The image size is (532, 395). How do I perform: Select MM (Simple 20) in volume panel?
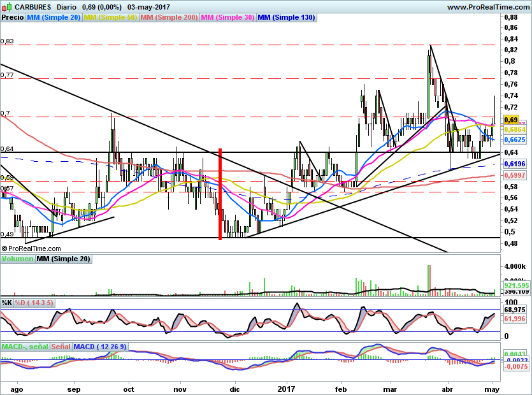point(63,259)
